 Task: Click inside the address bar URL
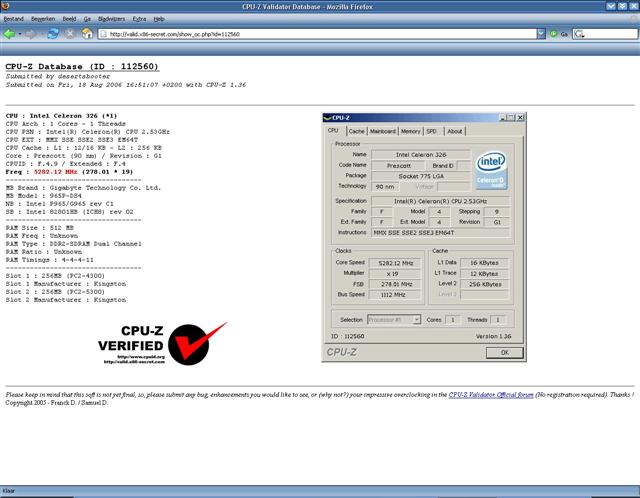(318, 34)
